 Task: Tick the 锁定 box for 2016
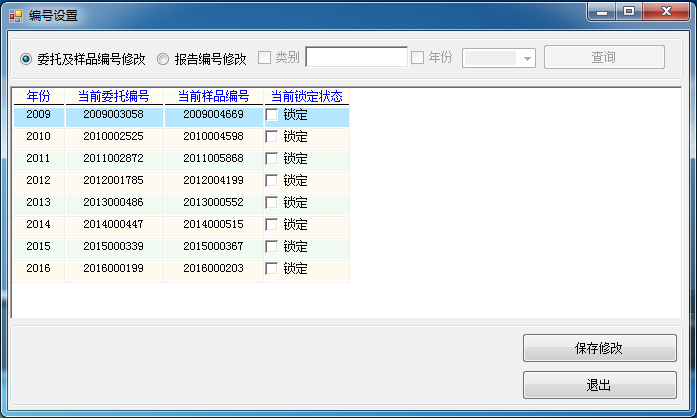[x=272, y=269]
